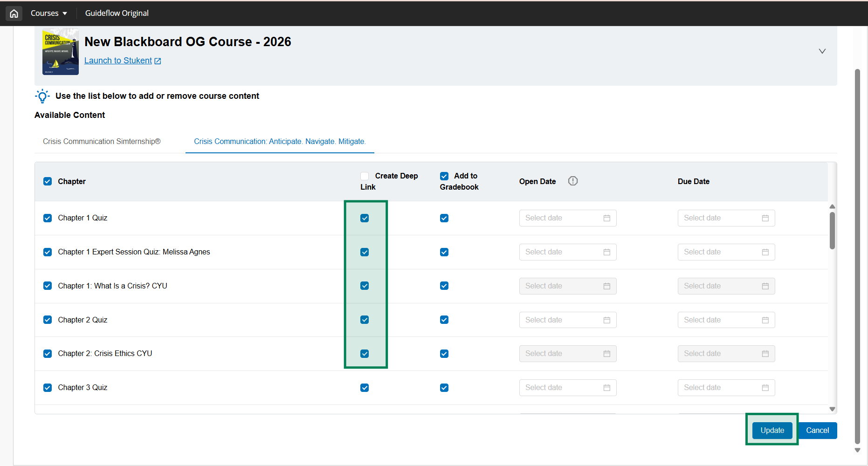
Task: Click the content list vertical scrollbar thumb
Action: click(832, 231)
